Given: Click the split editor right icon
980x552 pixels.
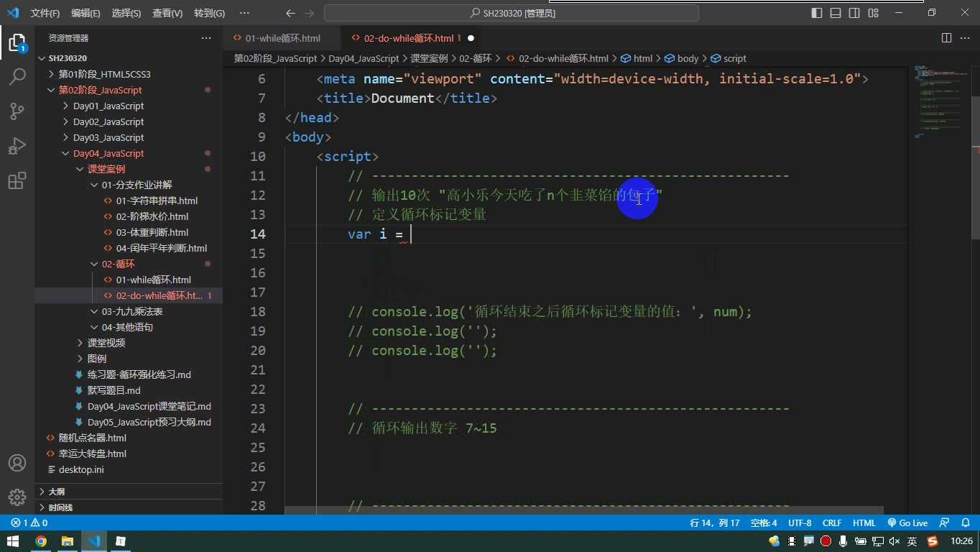Looking at the screenshot, I should click(x=947, y=38).
